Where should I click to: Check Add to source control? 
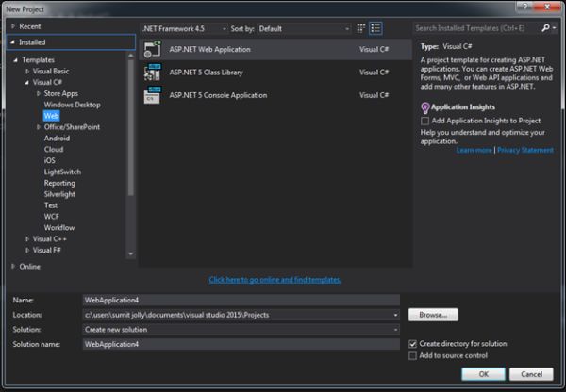pos(412,356)
